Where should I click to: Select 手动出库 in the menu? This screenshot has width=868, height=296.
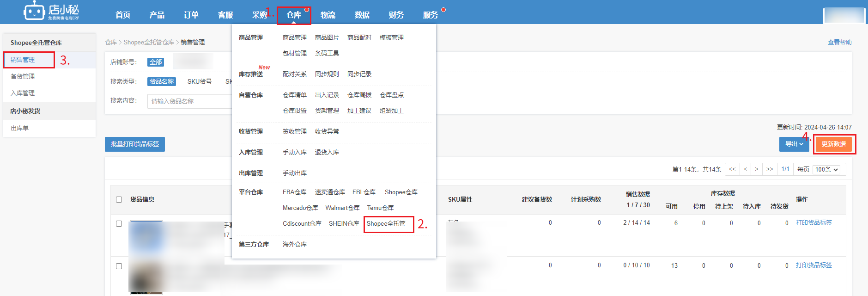(295, 173)
